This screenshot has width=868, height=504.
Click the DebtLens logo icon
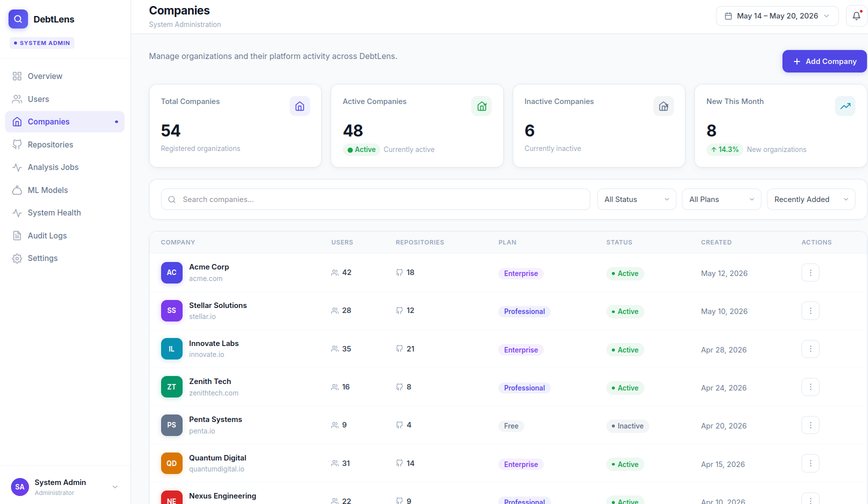tap(18, 19)
